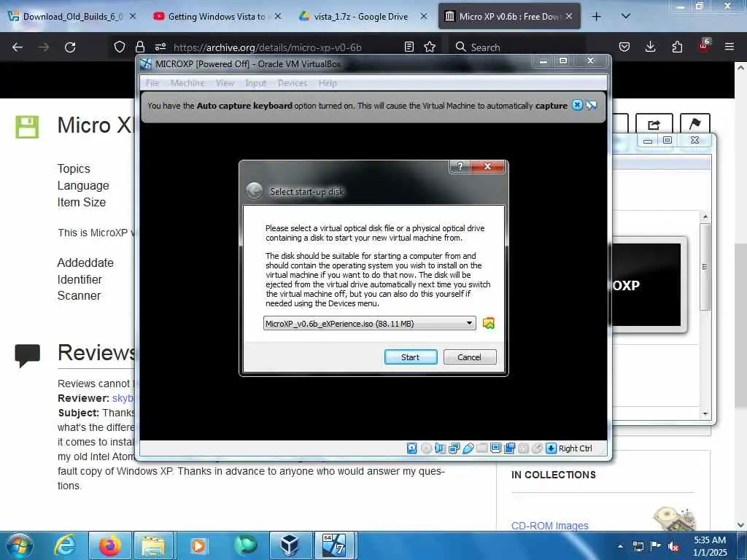The height and width of the screenshot is (560, 747).
Task: Click the Firefox Search box
Action: [x=517, y=47]
